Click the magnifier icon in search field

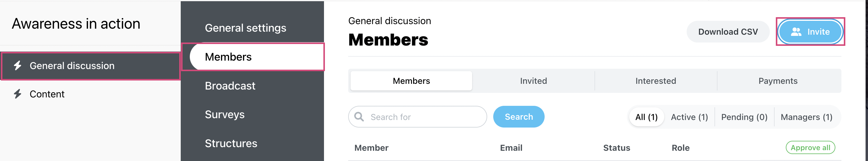(x=359, y=117)
